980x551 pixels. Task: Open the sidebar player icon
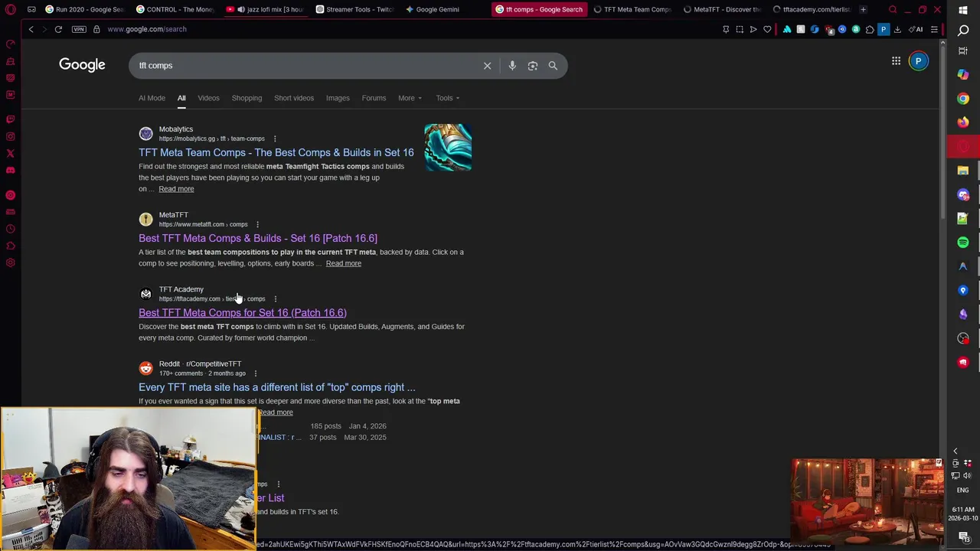pos(10,195)
